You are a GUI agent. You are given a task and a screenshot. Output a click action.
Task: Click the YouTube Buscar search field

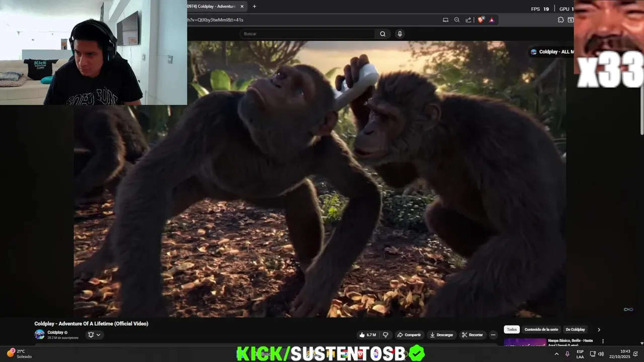pos(307,34)
